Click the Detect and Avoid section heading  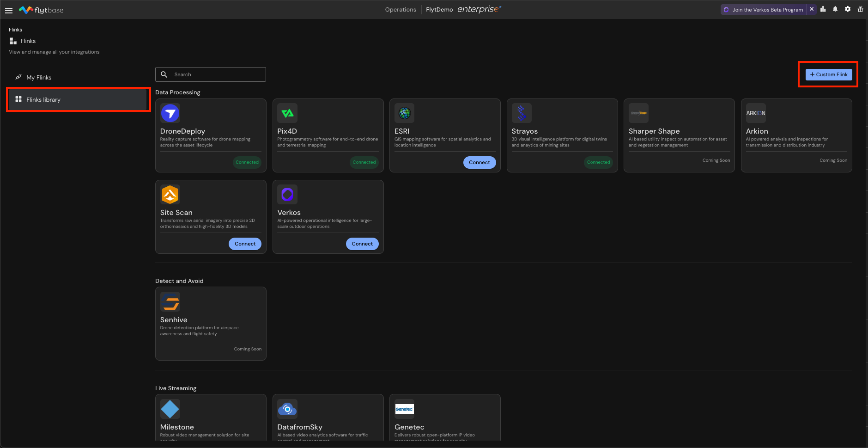click(x=179, y=281)
